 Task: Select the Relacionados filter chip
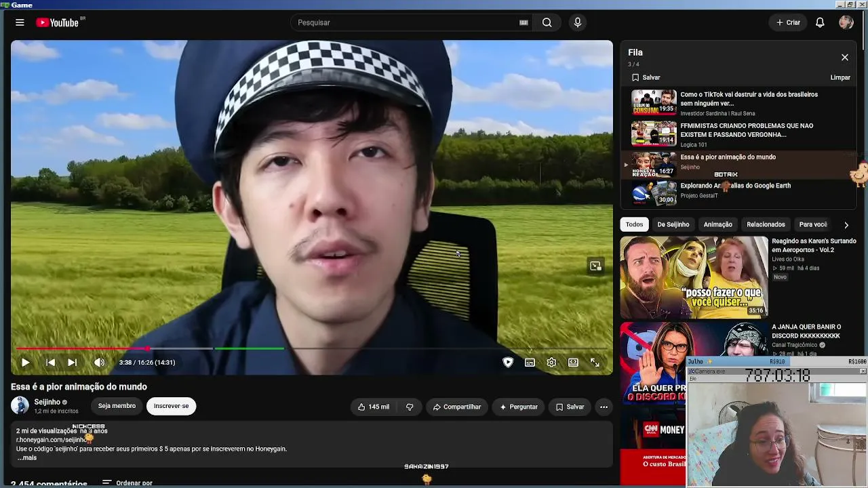point(766,224)
